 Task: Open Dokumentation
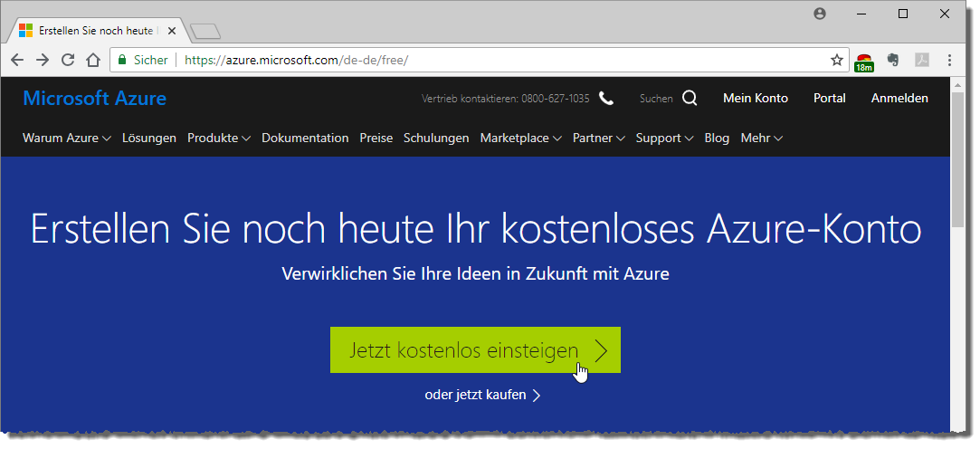point(305,139)
